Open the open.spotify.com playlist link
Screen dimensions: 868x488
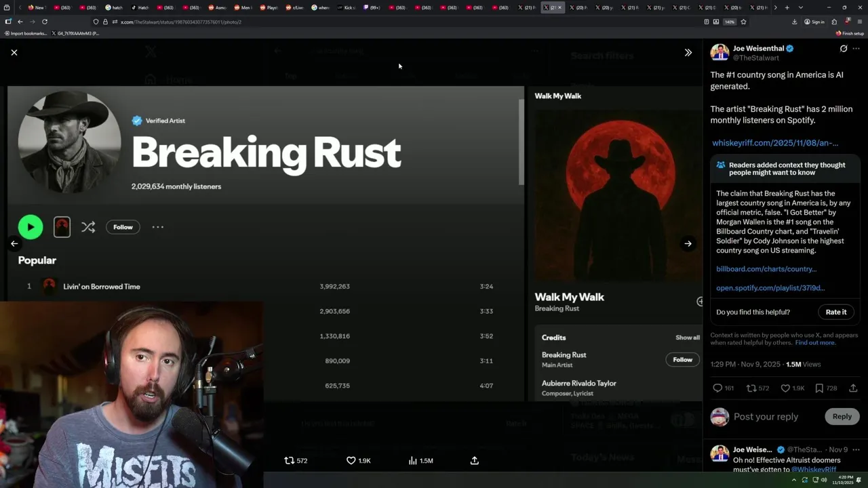770,288
